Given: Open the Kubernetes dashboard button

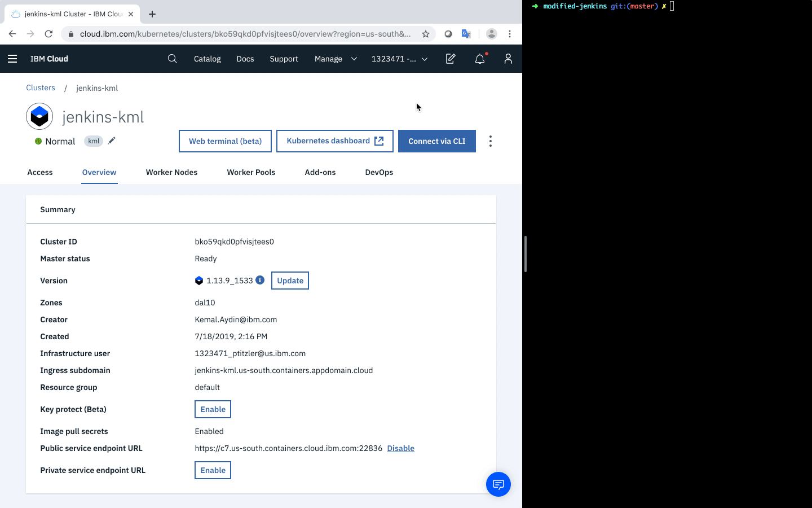Looking at the screenshot, I should pos(335,141).
